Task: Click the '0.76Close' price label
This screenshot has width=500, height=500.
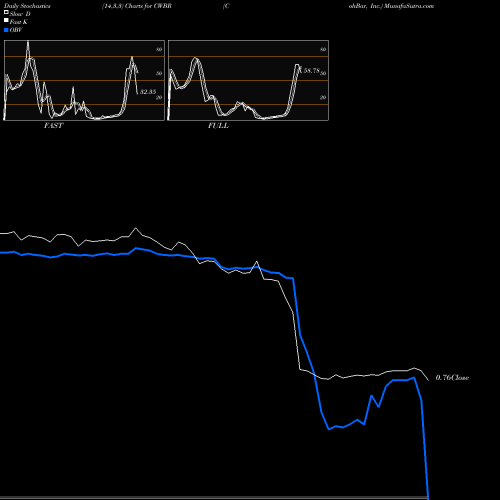Action: tap(452, 378)
